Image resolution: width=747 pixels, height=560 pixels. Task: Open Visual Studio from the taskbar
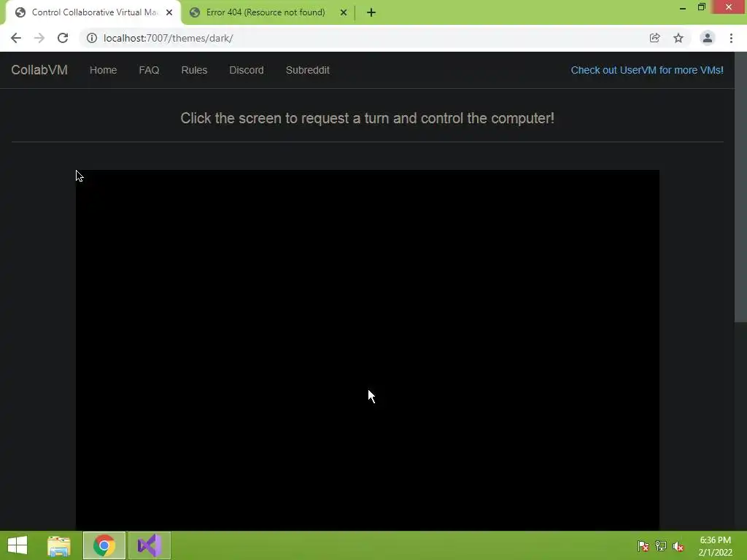coord(149,545)
